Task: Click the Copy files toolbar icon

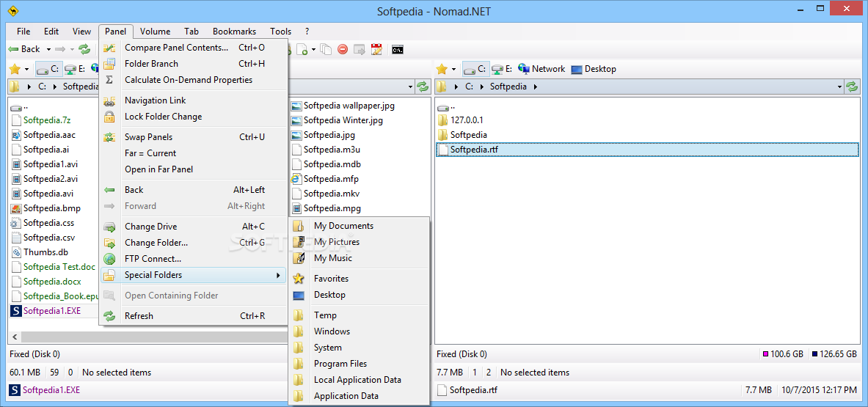Action: tap(326, 49)
